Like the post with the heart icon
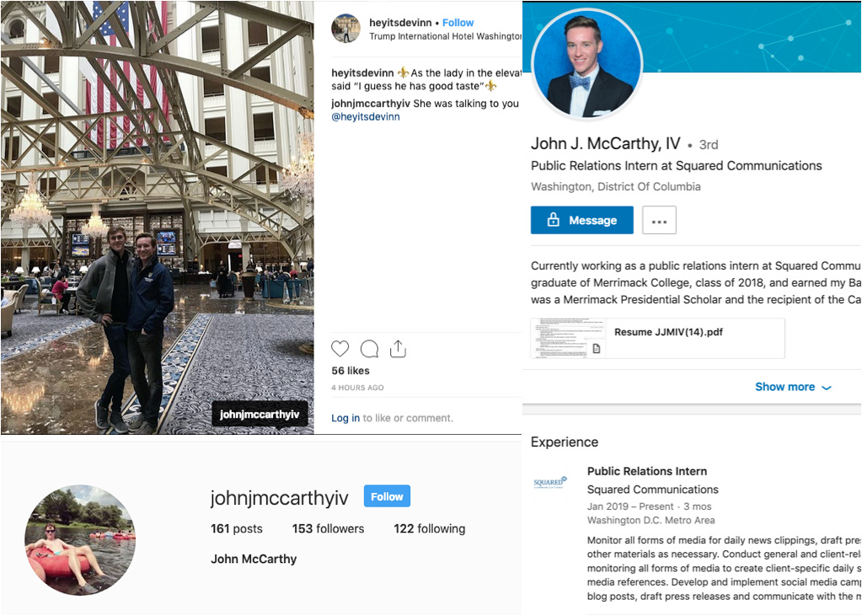The height and width of the screenshot is (616, 862). [340, 349]
